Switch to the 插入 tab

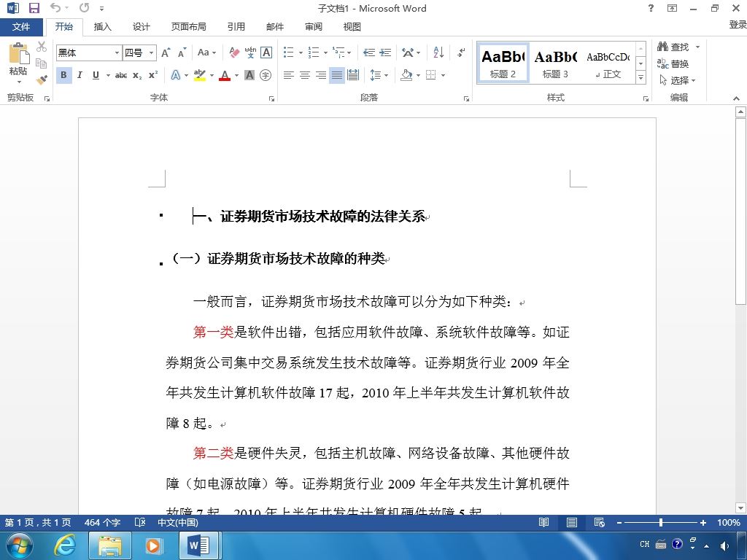pos(102,27)
